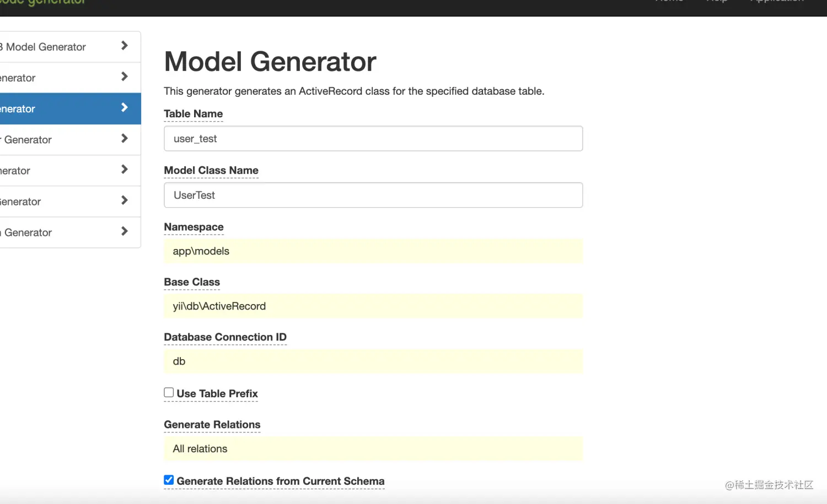Open the Generate Relations dropdown
Screen dimensions: 827x504
point(373,449)
